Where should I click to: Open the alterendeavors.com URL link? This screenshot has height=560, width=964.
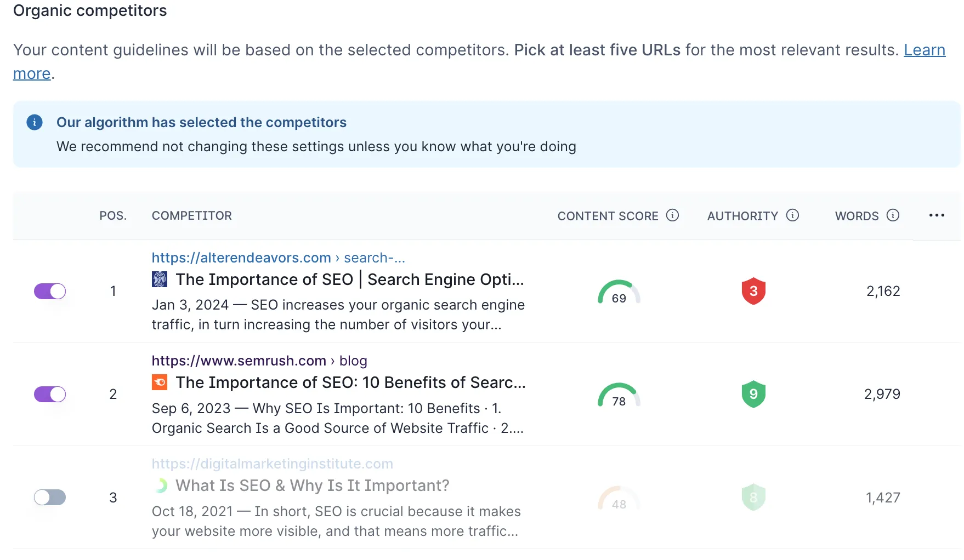pos(241,258)
